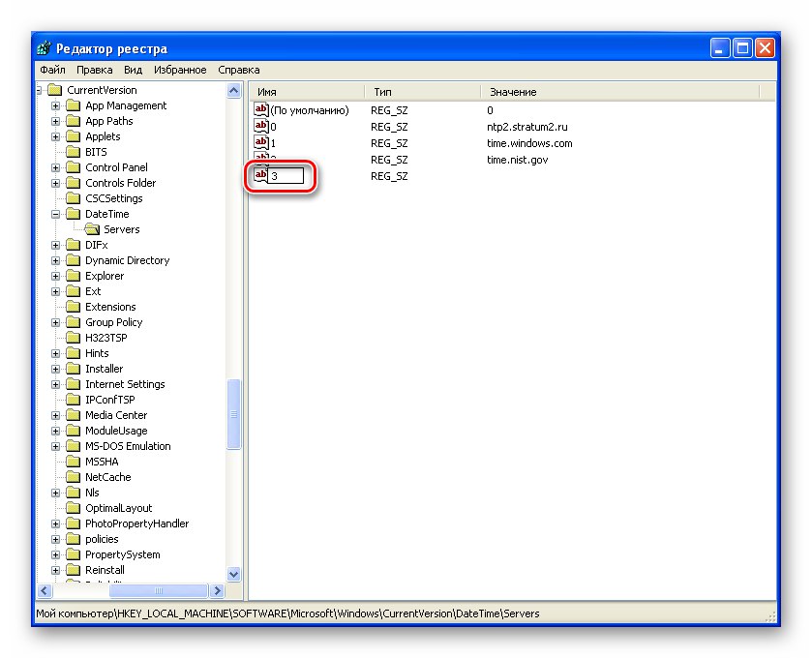
Task: Click the time.windows.com value
Action: click(529, 143)
